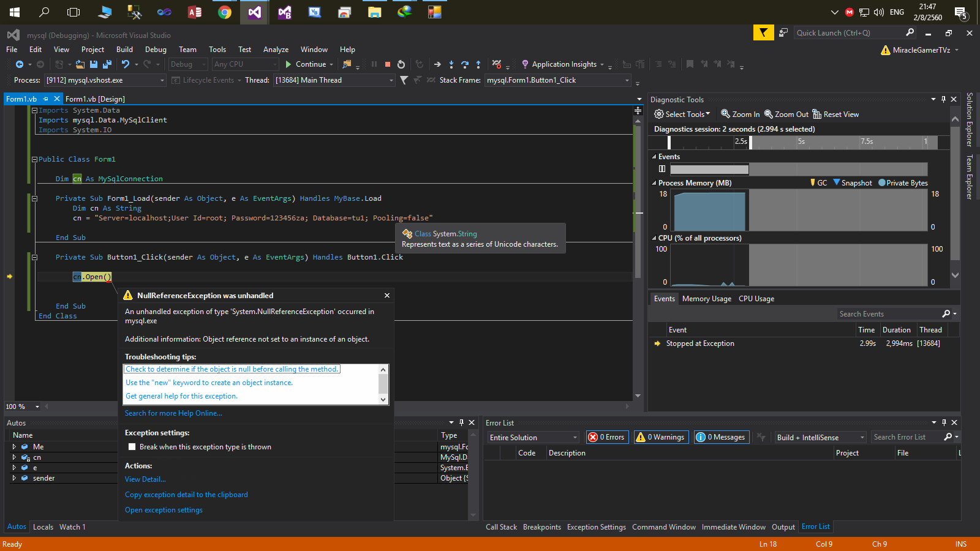The height and width of the screenshot is (551, 980).
Task: Close the NullReferenceException popup
Action: (387, 296)
